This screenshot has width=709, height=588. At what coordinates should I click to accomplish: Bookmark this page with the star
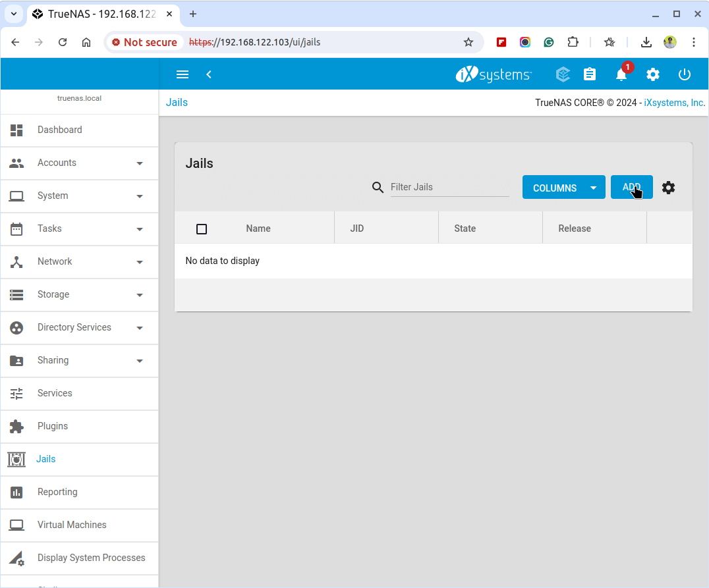click(468, 42)
